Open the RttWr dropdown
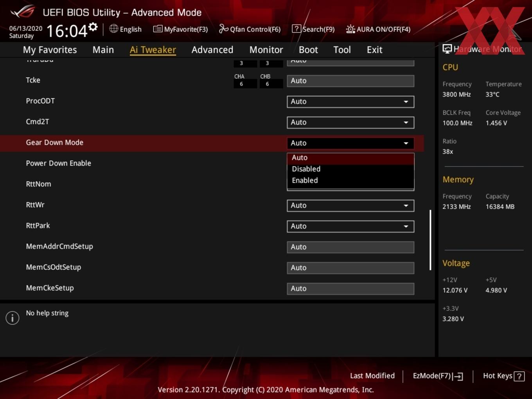Screen dimensions: 532x399 pyautogui.click(x=350, y=205)
